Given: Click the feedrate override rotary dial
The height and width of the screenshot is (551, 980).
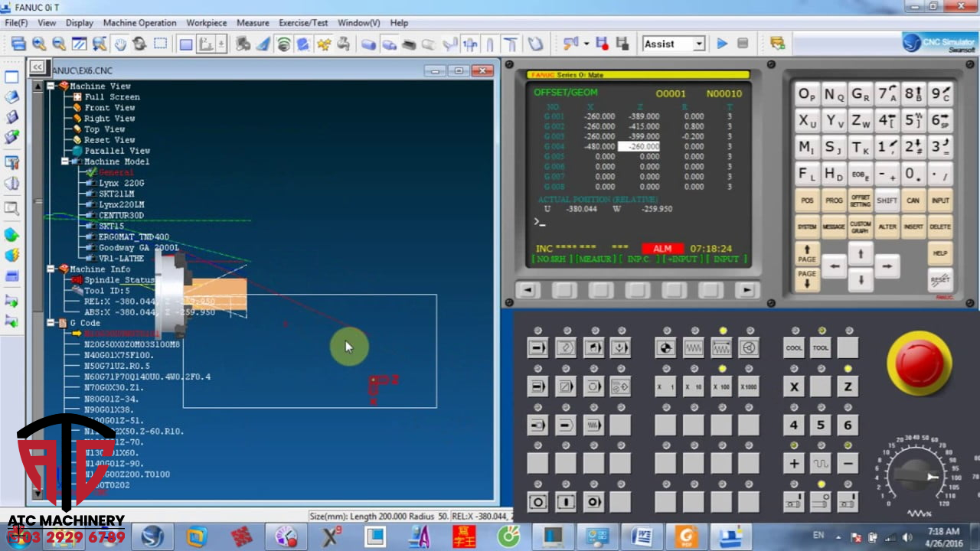Looking at the screenshot, I should pos(920,476).
